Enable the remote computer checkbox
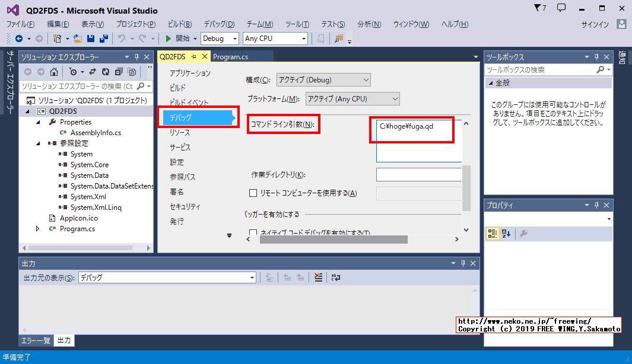 tap(253, 193)
